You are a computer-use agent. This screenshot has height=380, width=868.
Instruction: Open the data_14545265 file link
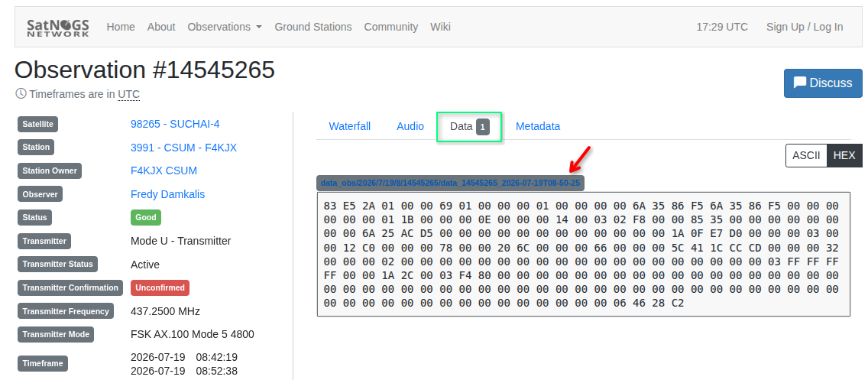(x=450, y=183)
